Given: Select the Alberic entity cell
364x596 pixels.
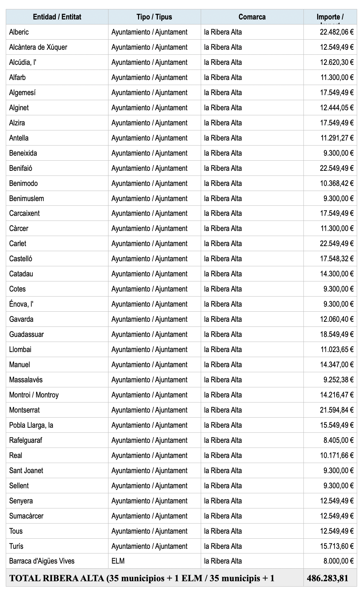Looking at the screenshot, I should click(x=57, y=32).
